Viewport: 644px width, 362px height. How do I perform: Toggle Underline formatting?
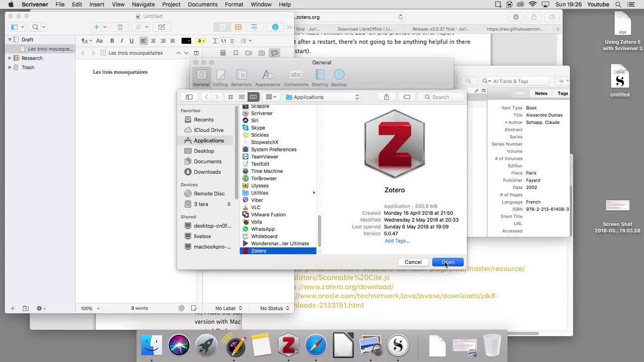click(x=131, y=41)
